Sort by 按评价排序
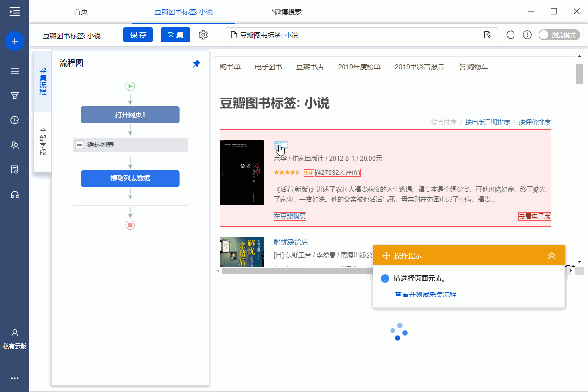 coord(535,122)
